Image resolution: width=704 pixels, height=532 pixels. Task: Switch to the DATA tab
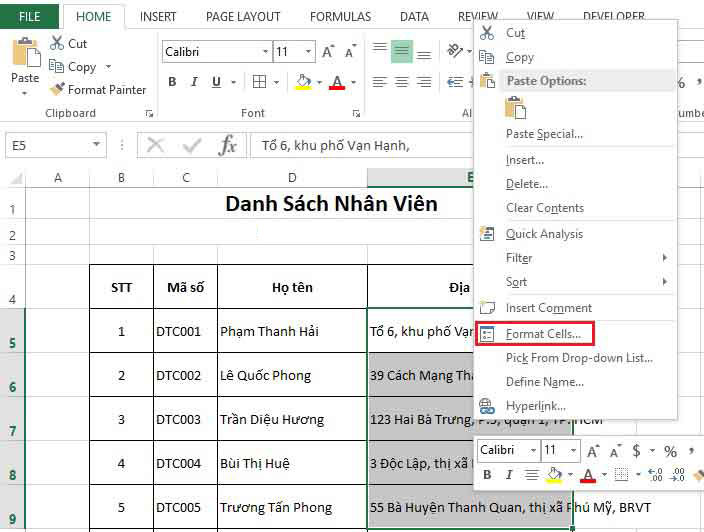[414, 17]
